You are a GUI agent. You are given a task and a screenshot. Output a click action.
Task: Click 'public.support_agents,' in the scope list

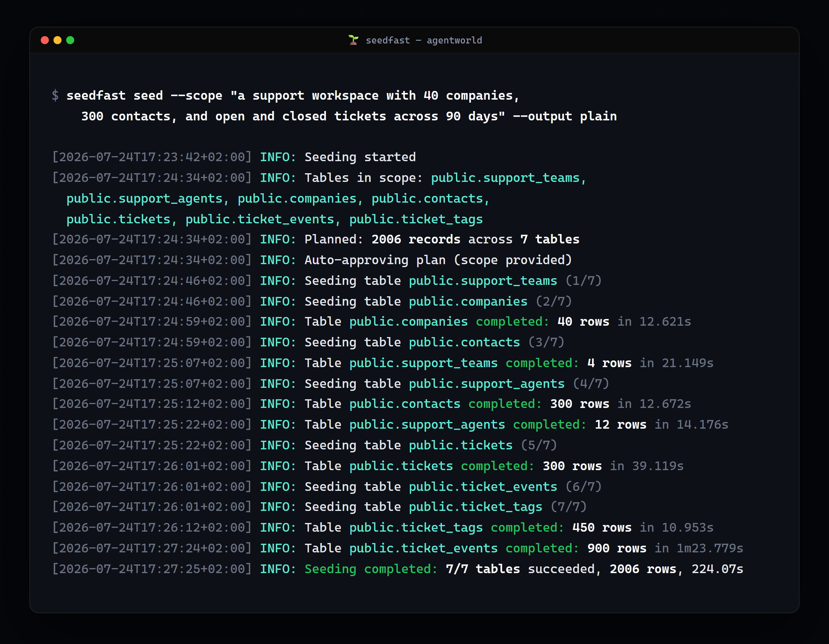(x=148, y=199)
